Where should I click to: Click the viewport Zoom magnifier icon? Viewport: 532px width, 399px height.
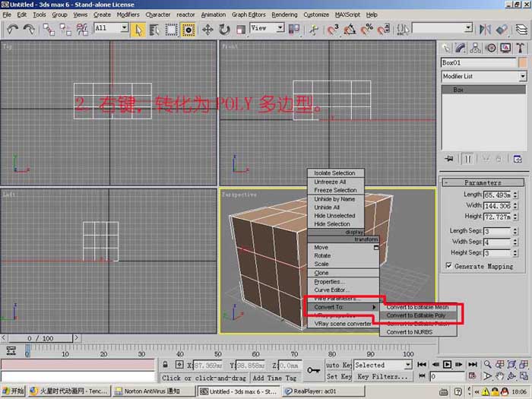pos(488,364)
